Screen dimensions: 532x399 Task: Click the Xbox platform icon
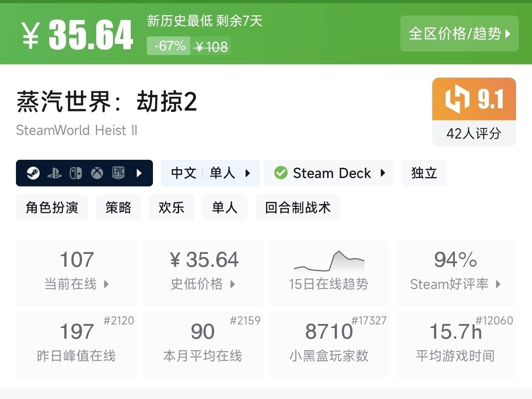(97, 173)
